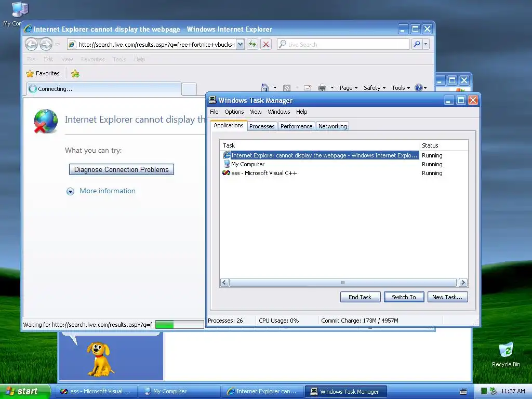Click the More information link text
This screenshot has width=532, height=399.
click(108, 191)
